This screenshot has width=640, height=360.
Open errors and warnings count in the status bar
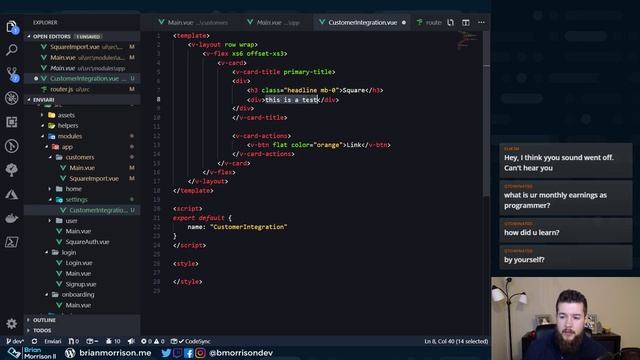click(153, 341)
